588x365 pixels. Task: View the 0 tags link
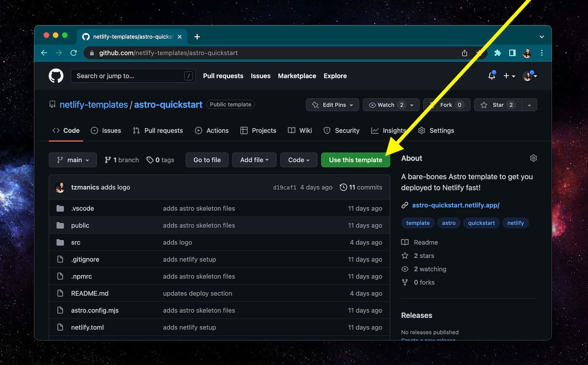(160, 160)
